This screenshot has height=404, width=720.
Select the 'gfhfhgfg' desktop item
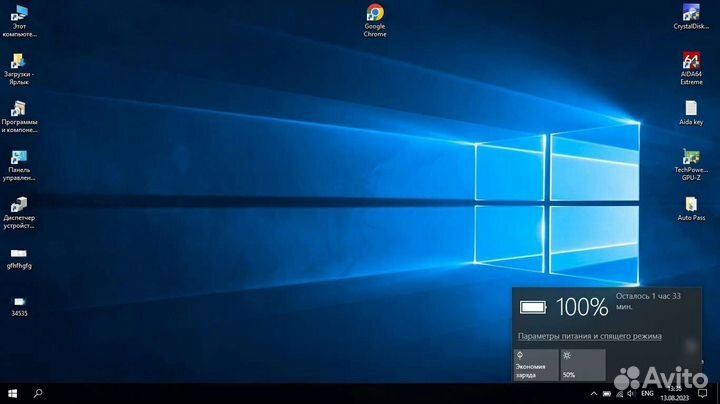coord(19,258)
